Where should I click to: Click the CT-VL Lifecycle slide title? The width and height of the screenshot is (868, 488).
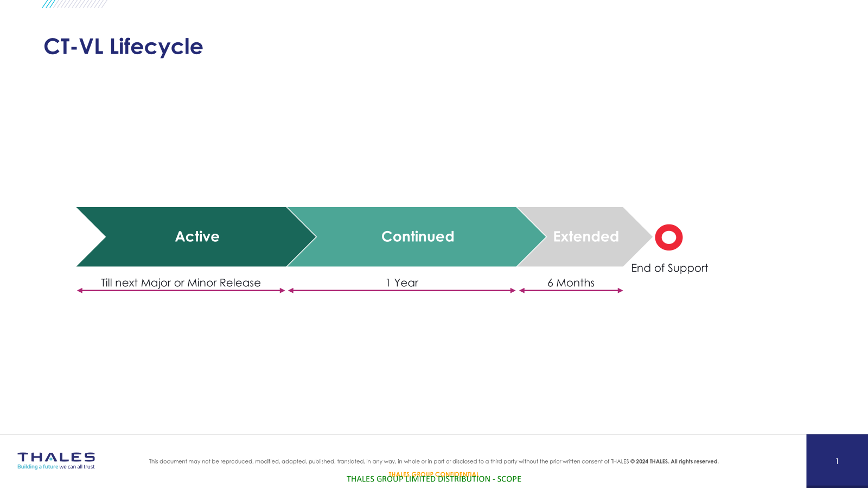coord(123,47)
